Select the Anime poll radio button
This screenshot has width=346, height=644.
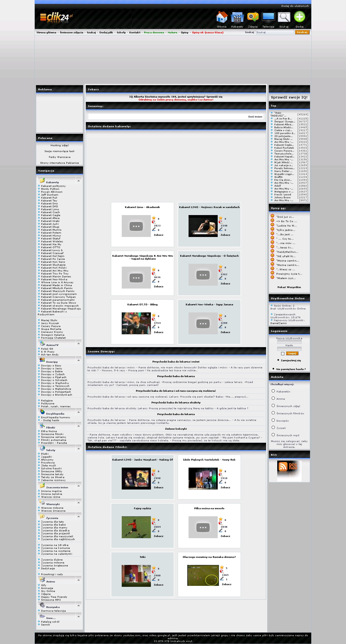[x=273, y=398]
